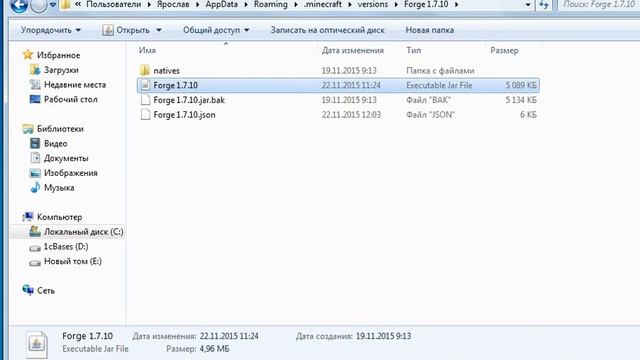Choose Записать на оптический диск

(x=327, y=30)
